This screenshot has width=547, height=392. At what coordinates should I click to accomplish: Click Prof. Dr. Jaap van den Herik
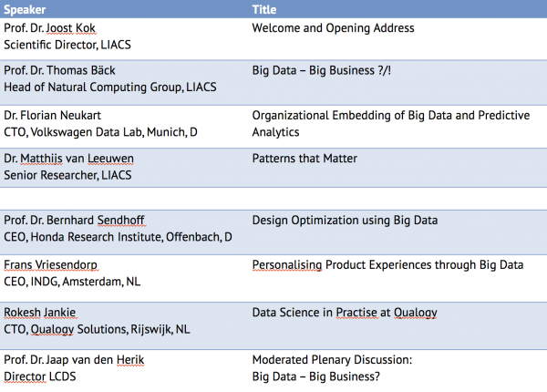point(74,359)
